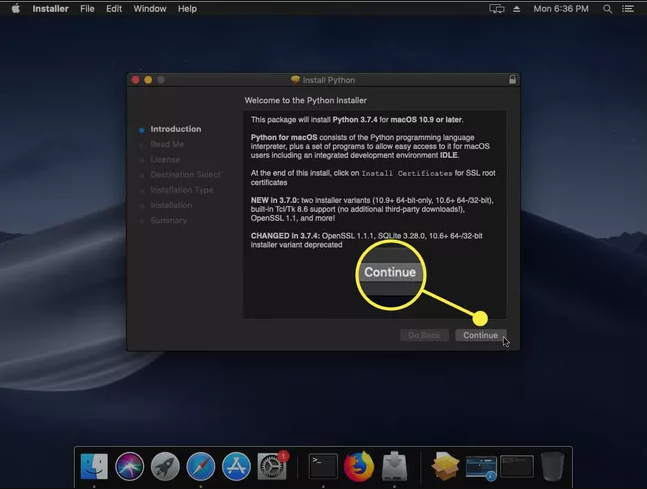Restore the dark minimized window thumbnail beside Trash
This screenshot has height=489, width=647.
(517, 466)
